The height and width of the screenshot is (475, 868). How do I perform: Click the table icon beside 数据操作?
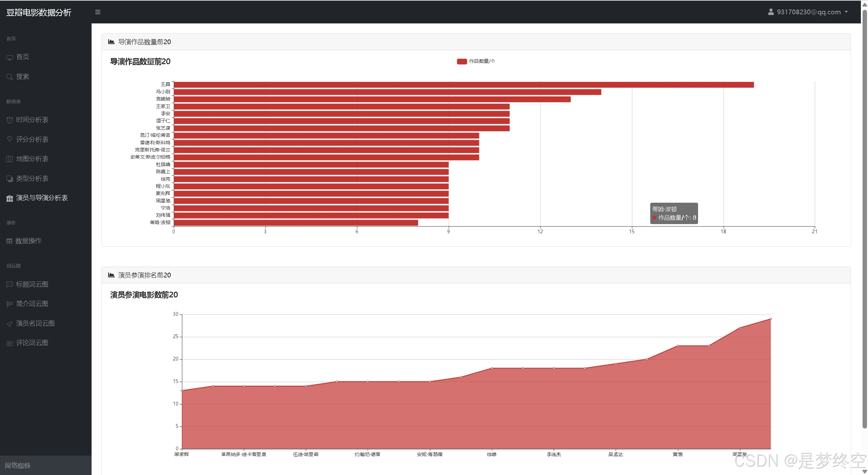[9, 241]
